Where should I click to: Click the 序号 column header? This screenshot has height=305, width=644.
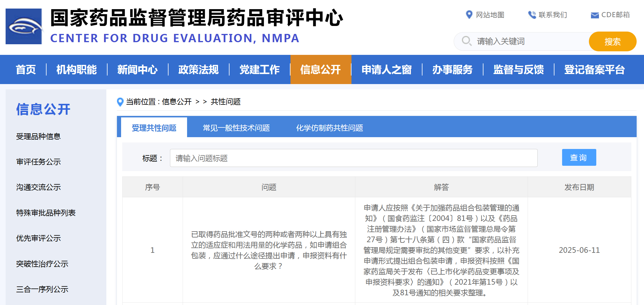[153, 187]
